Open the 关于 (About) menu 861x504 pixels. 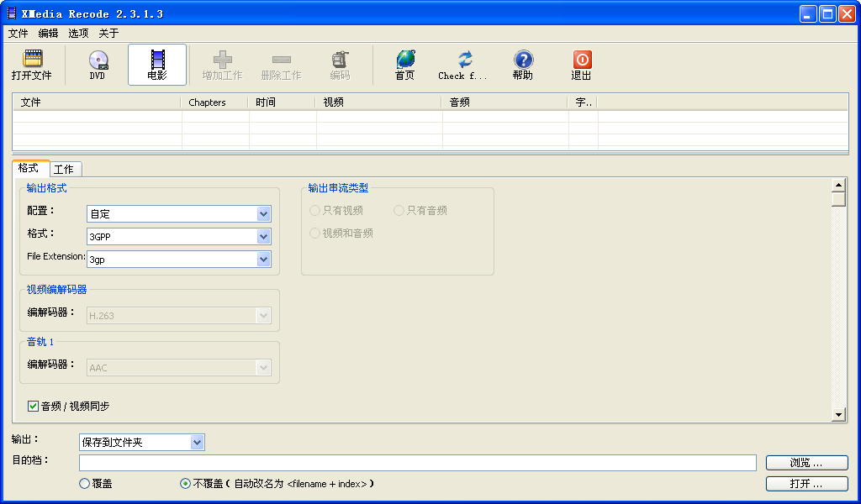[x=108, y=34]
